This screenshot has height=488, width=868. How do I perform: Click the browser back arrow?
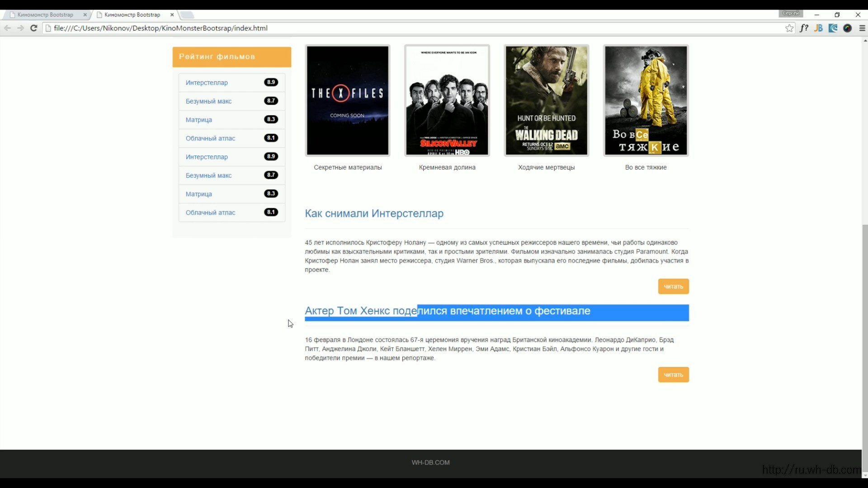click(8, 28)
